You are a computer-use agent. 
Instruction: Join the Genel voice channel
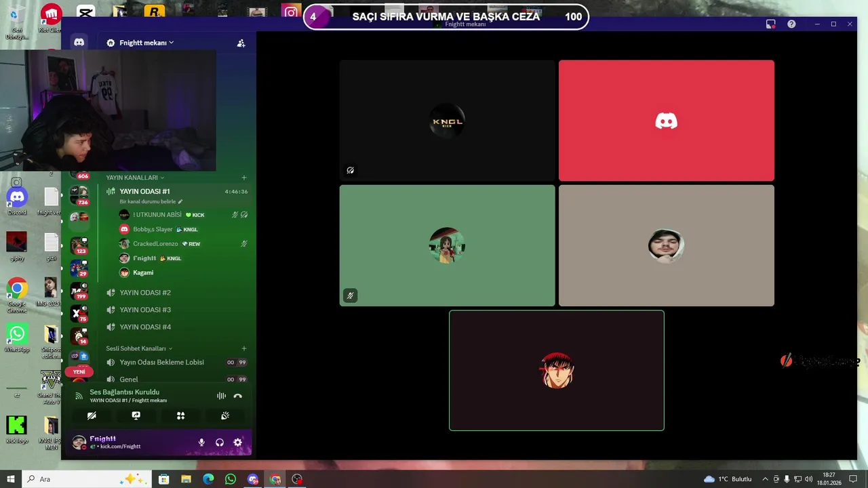[176, 380]
